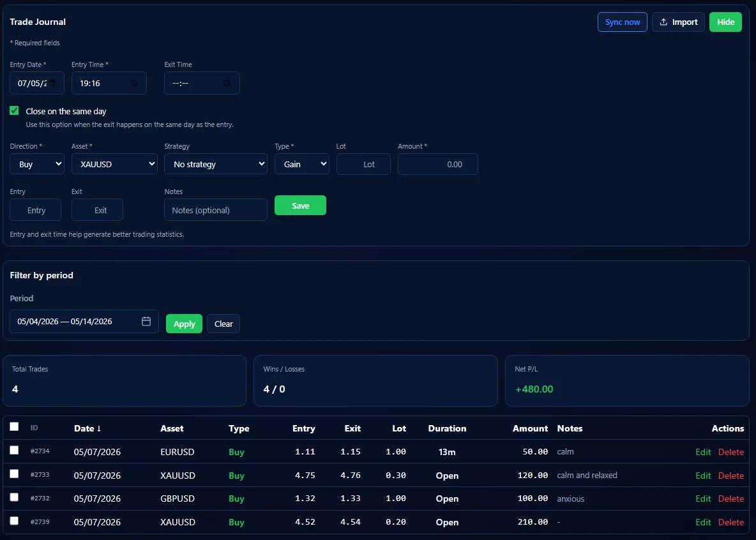Click the Entry column header
The image size is (756, 540).
click(x=304, y=428)
